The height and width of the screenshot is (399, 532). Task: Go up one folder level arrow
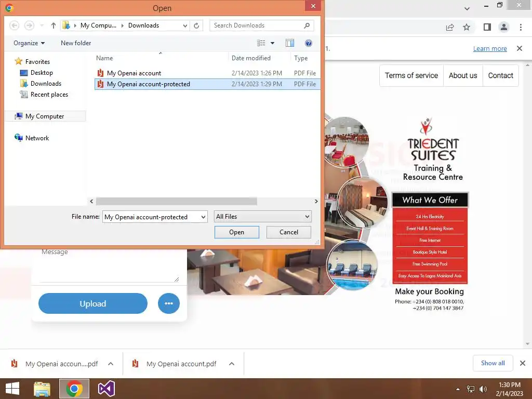(x=54, y=25)
